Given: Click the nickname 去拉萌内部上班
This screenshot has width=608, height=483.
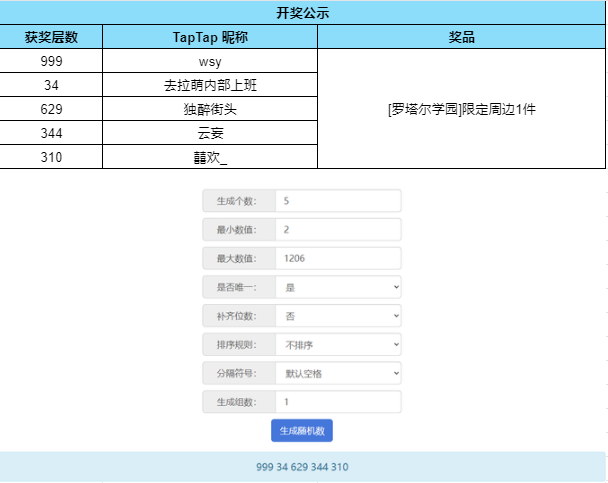Looking at the screenshot, I should click(x=210, y=85).
